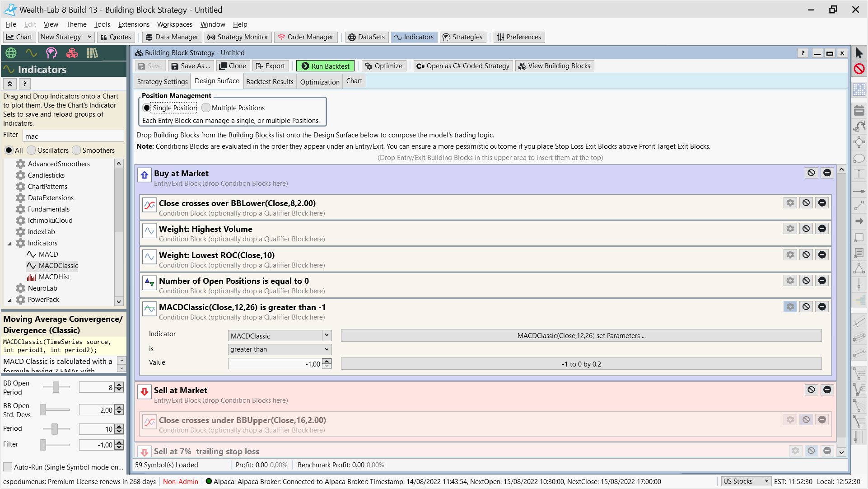Open the Extensions menu

pyautogui.click(x=134, y=24)
